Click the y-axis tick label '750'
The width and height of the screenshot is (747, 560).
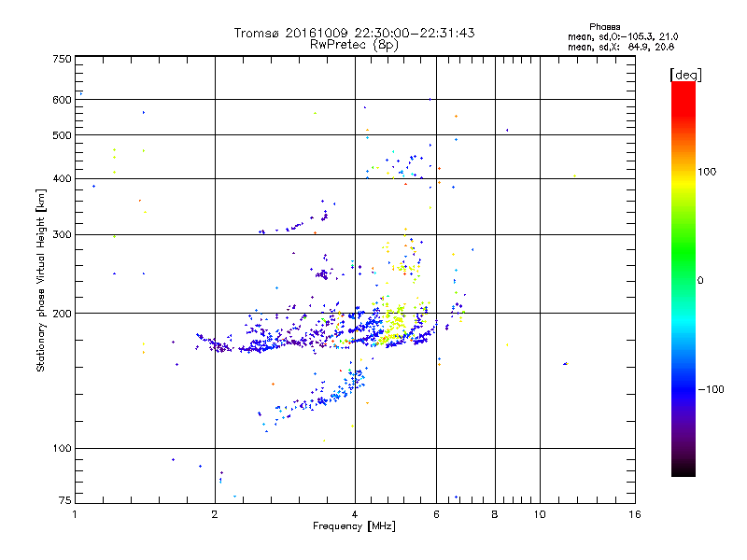[x=62, y=59]
